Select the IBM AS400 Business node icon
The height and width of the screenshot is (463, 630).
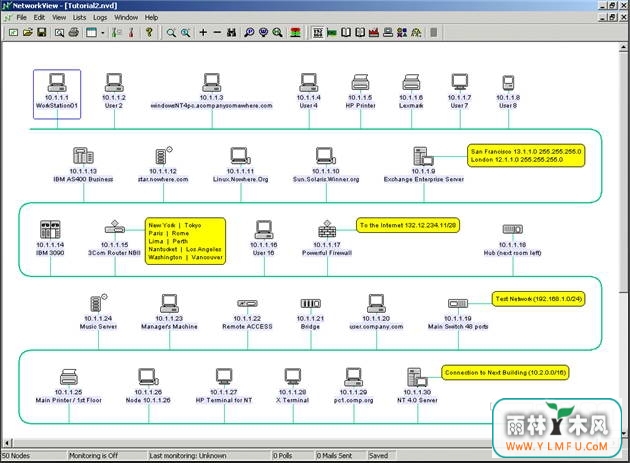pos(83,156)
